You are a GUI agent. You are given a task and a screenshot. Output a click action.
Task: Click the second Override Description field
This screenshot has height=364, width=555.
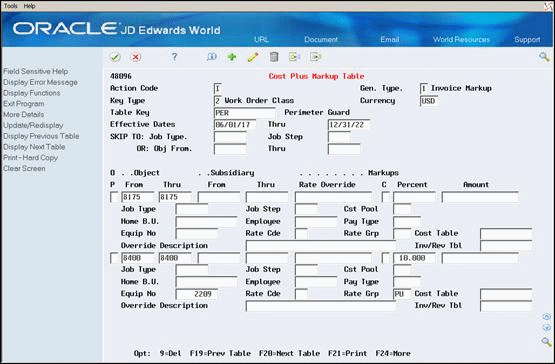(321, 306)
